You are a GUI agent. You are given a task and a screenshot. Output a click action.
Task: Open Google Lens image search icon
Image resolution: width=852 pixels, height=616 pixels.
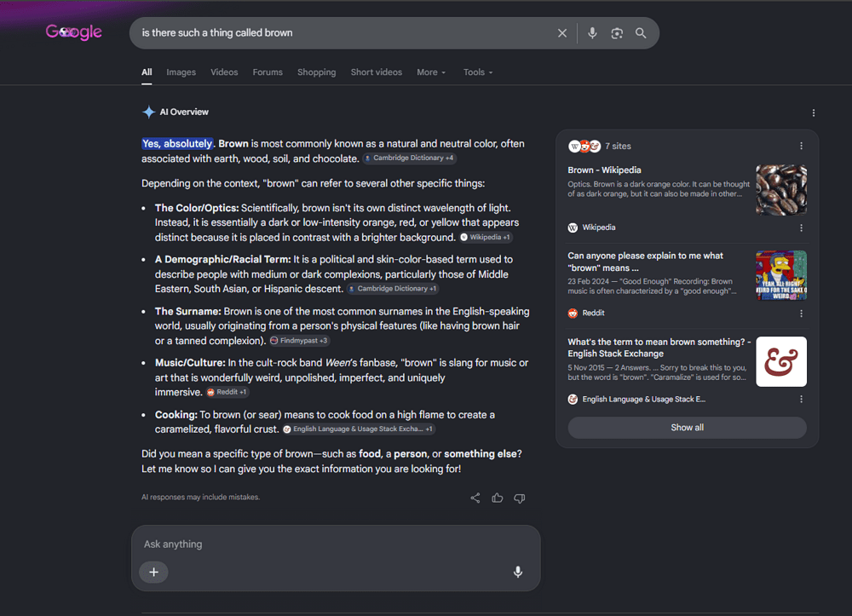[617, 33]
